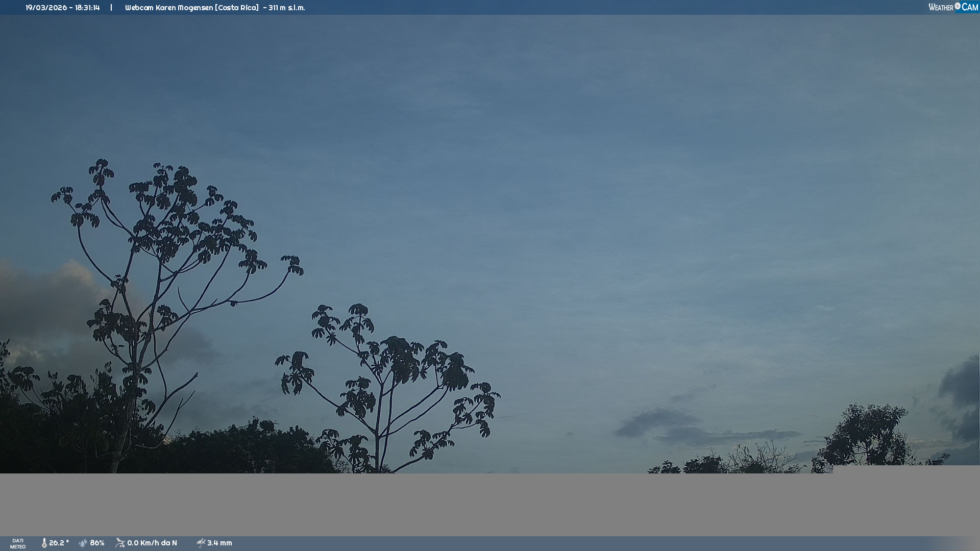Viewport: 980px width, 551px height.
Task: Click the thermometer temperature icon
Action: (x=44, y=543)
